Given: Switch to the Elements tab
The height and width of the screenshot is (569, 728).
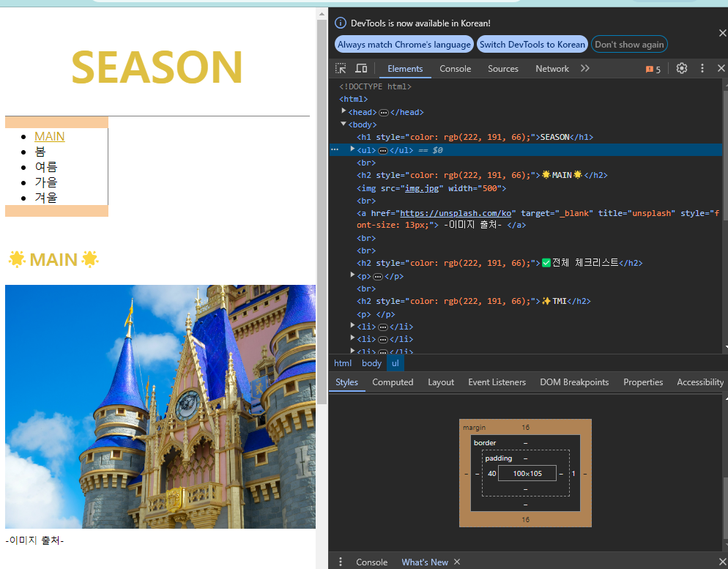Looking at the screenshot, I should 405,69.
